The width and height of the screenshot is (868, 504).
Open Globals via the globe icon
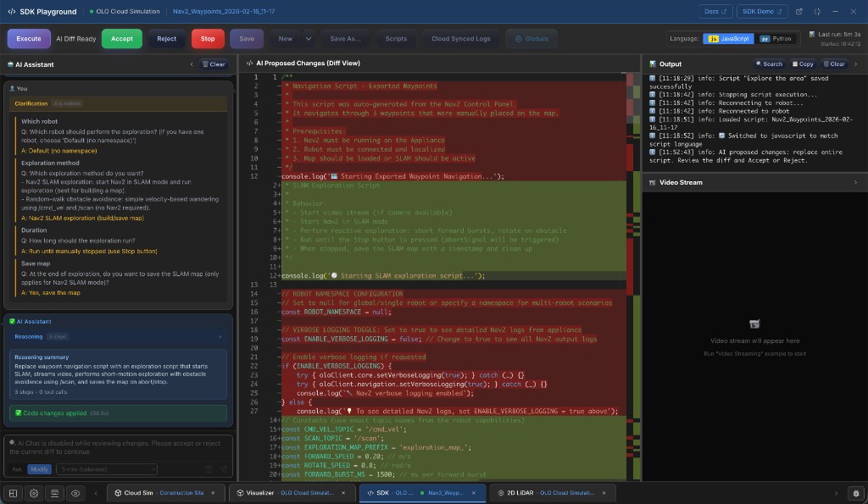[x=534, y=38]
